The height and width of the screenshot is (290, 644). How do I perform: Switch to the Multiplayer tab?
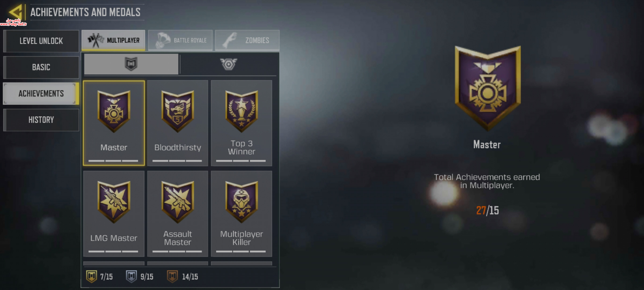pyautogui.click(x=114, y=40)
